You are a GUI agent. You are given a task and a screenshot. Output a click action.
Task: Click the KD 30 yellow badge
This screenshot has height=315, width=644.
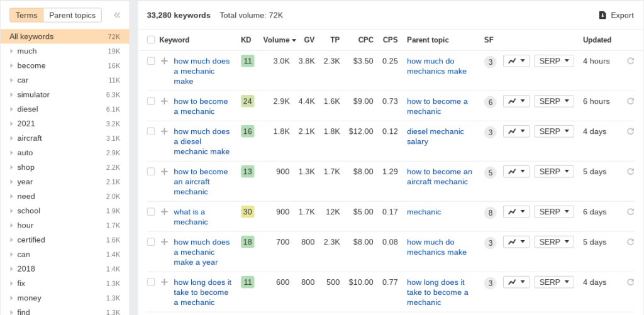coord(247,211)
